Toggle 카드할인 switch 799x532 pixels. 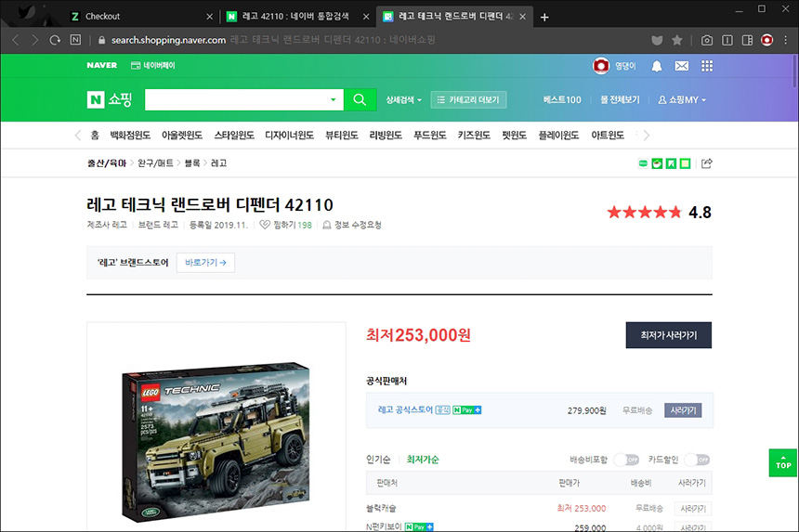click(x=697, y=460)
